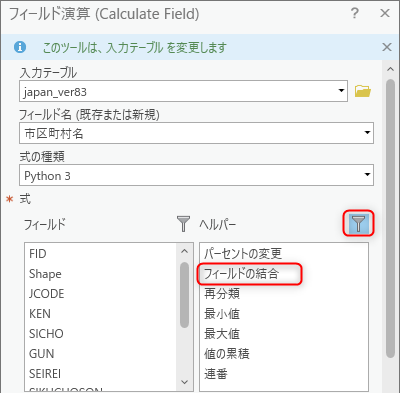Image resolution: width=400 pixels, height=393 pixels.
Task: Click the fields list scrollbar thumb
Action: pyautogui.click(x=185, y=295)
